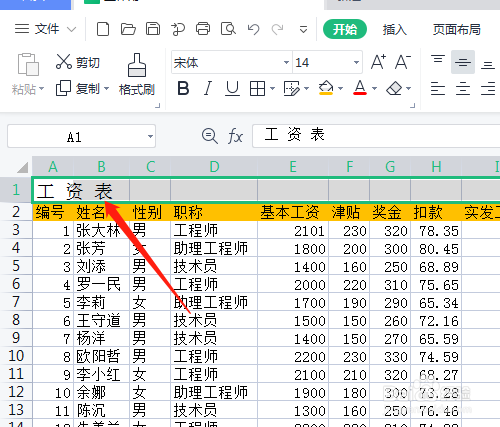
Task: Click the Print Preview icon
Action: coord(228,29)
